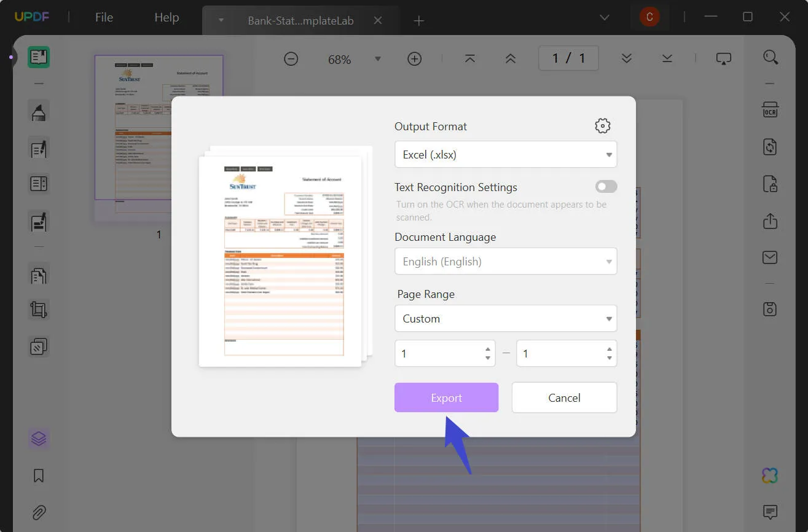Screen dimensions: 808x532
Task: Open the Output Format Excel dropdown
Action: tap(506, 155)
